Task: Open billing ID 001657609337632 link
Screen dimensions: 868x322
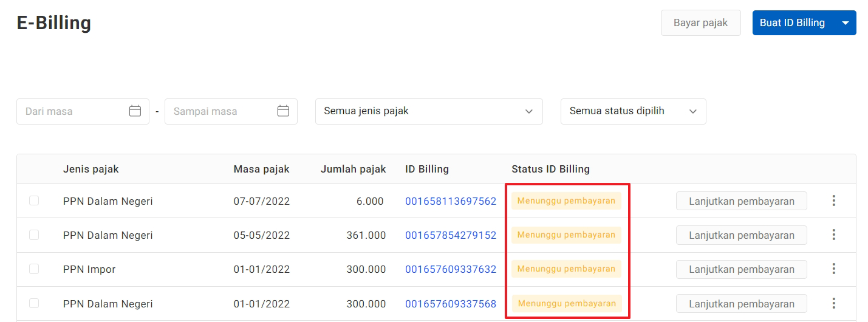Action: (x=451, y=269)
